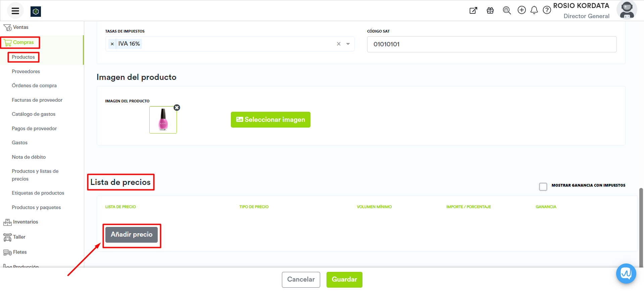Screen dimensions: 644x291
Task: Open the hamburger menu
Action: (15, 11)
